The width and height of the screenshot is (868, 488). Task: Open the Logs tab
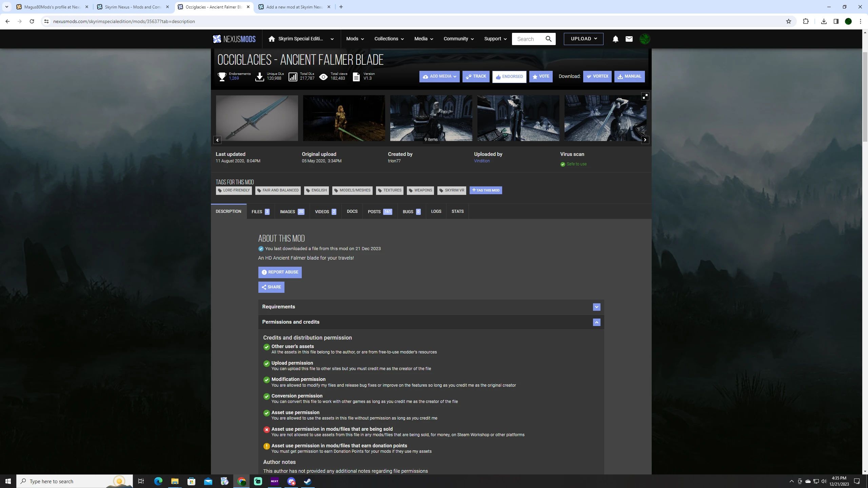pos(436,212)
